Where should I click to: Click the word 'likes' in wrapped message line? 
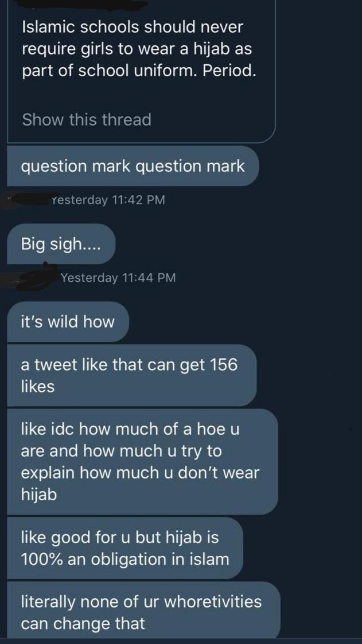click(38, 386)
